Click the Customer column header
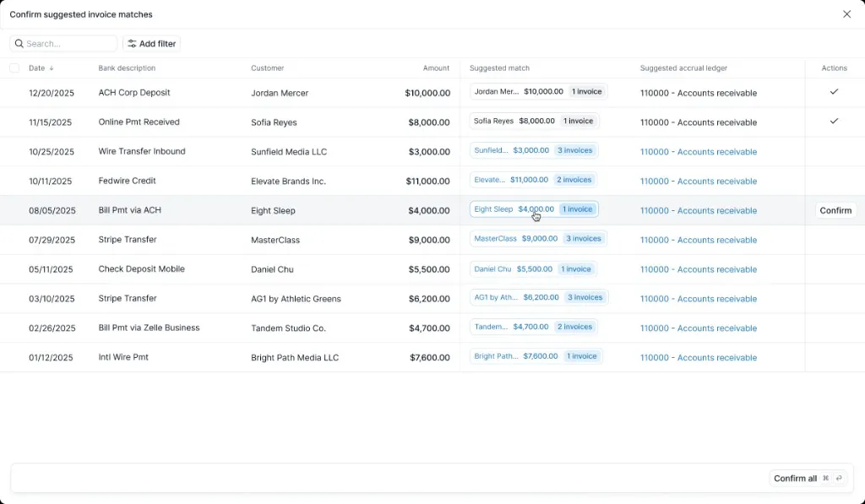The image size is (865, 504). 268,68
